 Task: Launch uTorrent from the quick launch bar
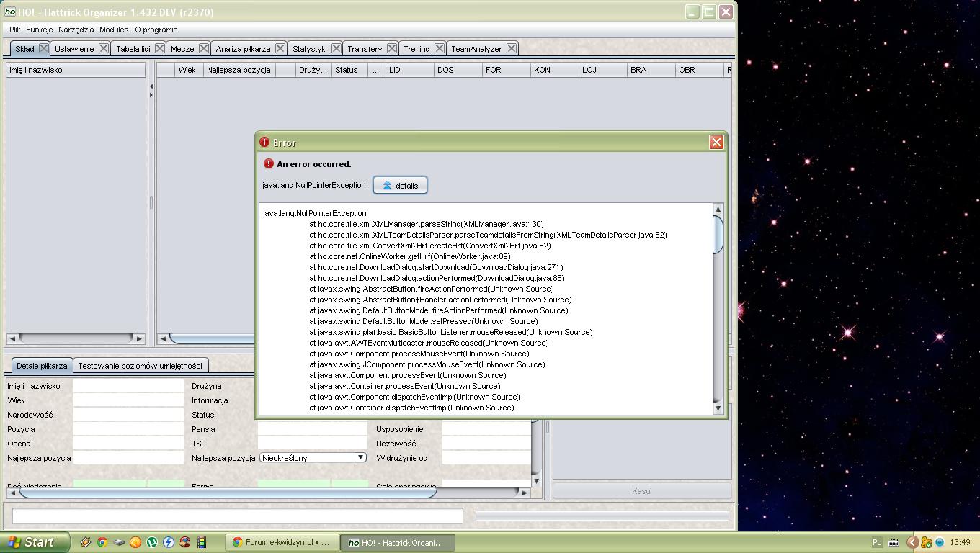point(152,542)
